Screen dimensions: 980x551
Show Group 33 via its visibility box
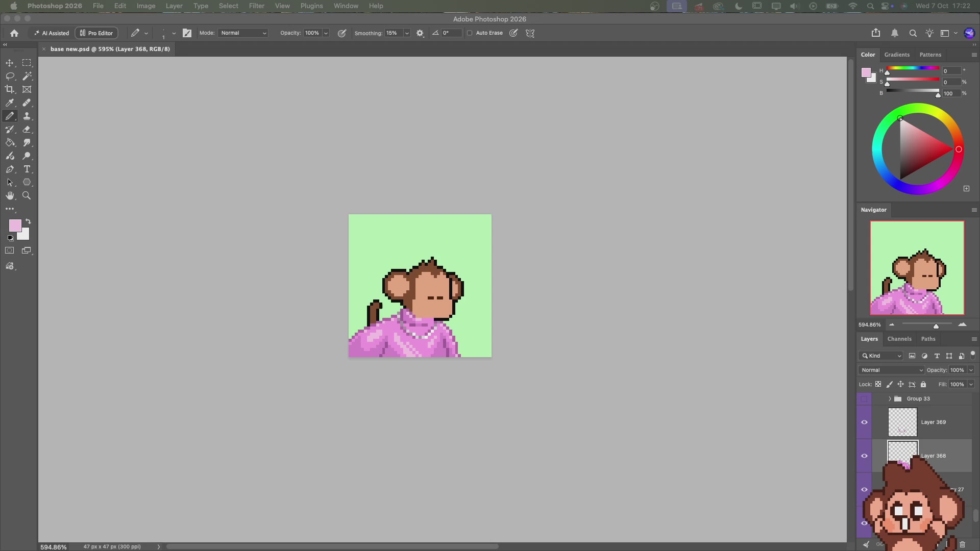tap(864, 398)
